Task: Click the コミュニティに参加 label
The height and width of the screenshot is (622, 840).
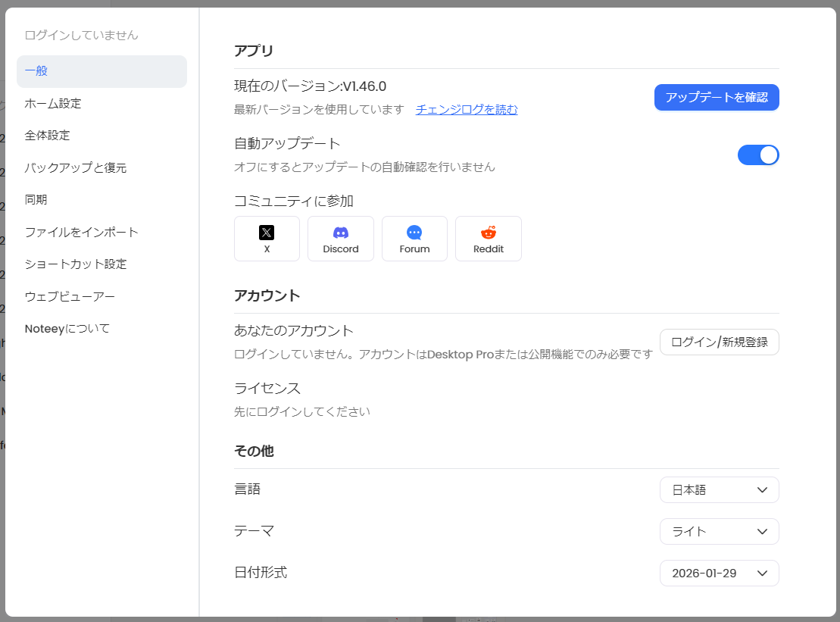Action: 294,201
